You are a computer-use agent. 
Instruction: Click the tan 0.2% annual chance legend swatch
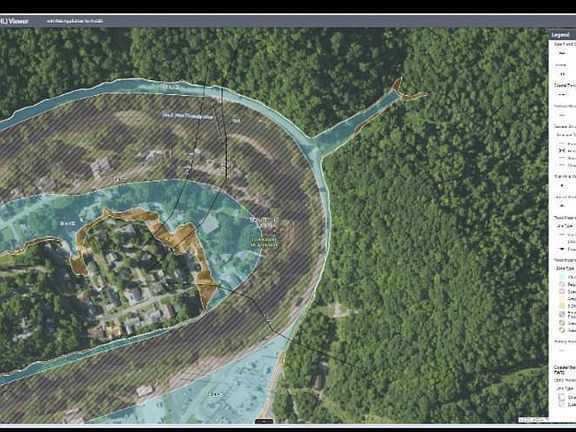pos(562,306)
